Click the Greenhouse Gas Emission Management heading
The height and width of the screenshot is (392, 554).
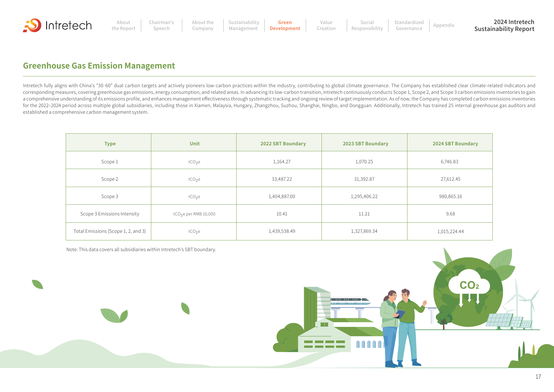(99, 66)
